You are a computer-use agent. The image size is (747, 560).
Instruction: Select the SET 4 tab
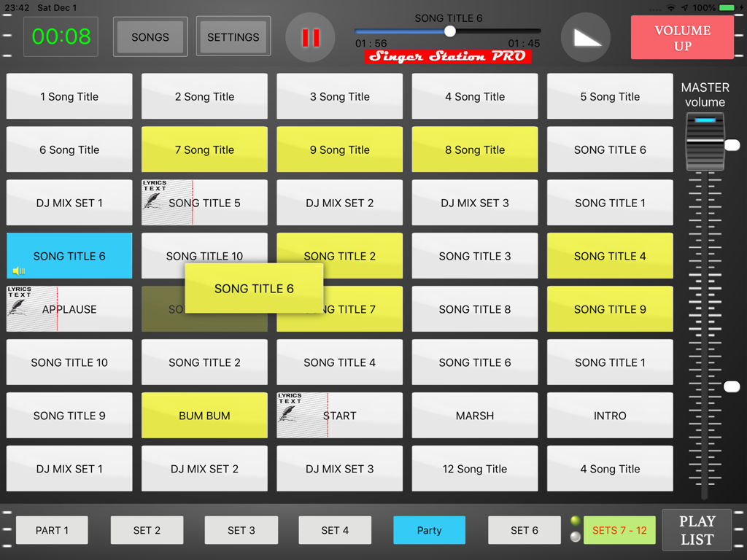click(335, 530)
